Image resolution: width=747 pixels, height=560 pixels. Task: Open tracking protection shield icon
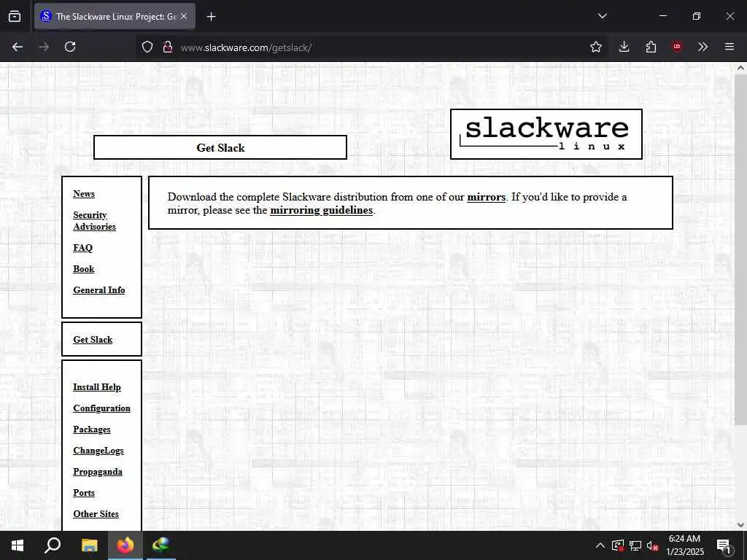147,47
